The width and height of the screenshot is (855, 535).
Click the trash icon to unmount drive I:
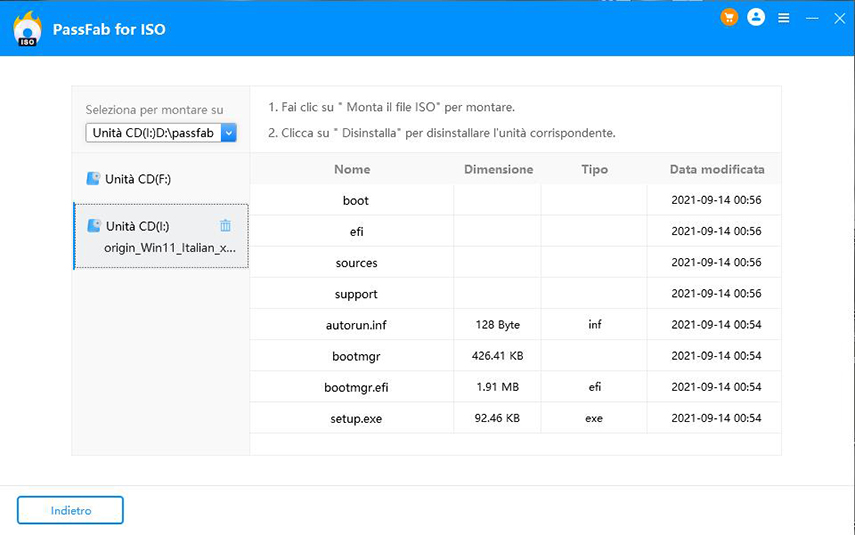225,226
